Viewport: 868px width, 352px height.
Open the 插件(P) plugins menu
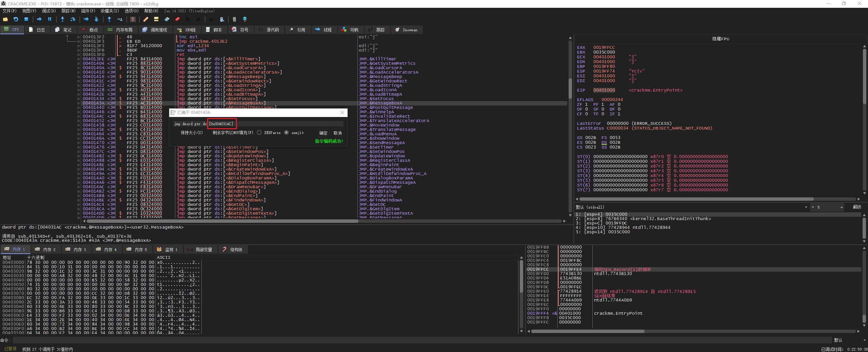[88, 11]
